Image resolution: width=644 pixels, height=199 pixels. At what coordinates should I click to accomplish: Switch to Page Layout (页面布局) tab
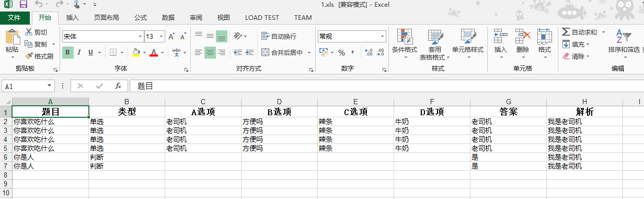(x=106, y=17)
